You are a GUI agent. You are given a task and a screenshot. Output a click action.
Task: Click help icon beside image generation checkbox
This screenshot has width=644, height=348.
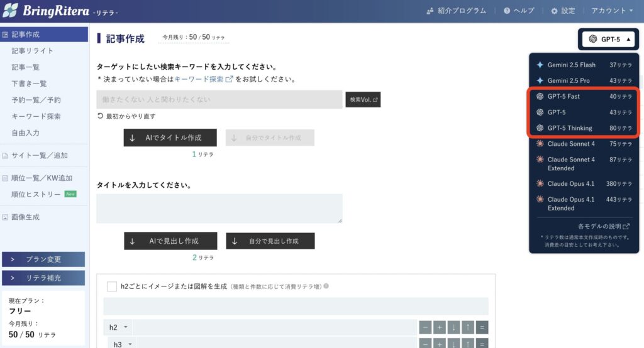point(326,286)
